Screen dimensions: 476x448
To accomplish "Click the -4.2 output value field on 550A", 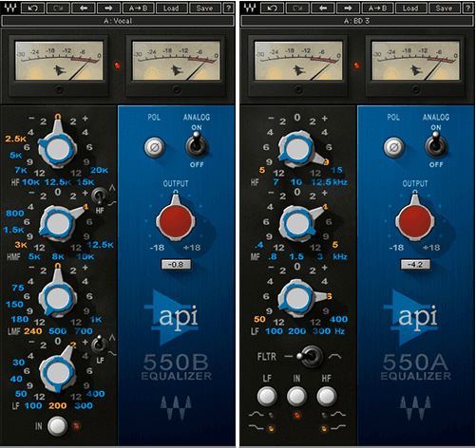I will click(415, 265).
